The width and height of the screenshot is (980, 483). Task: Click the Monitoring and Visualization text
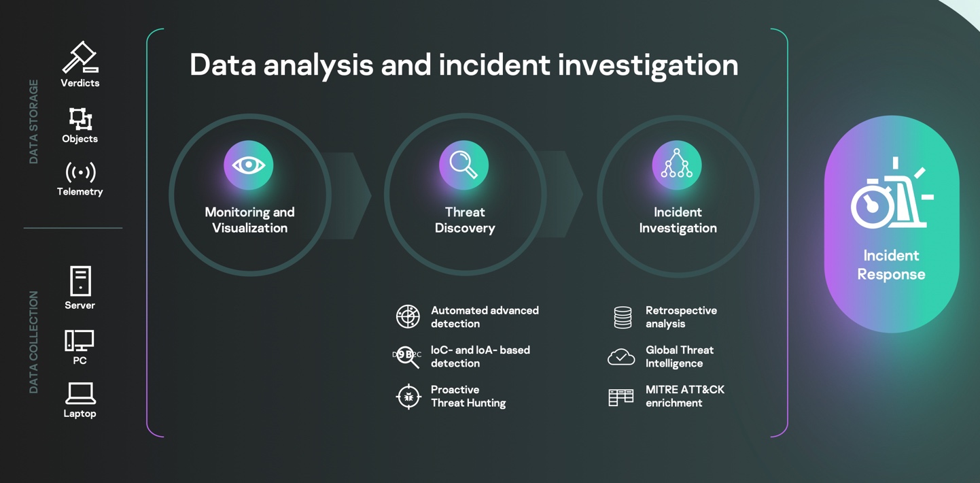pos(249,220)
